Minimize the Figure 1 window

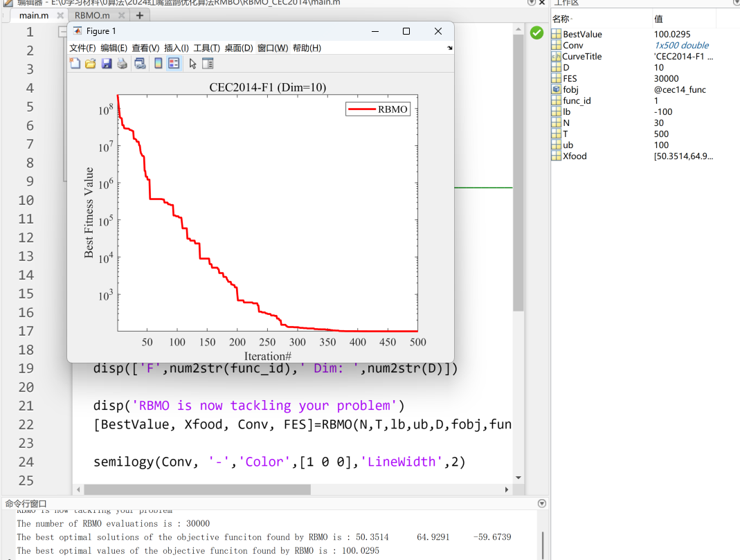(x=375, y=31)
